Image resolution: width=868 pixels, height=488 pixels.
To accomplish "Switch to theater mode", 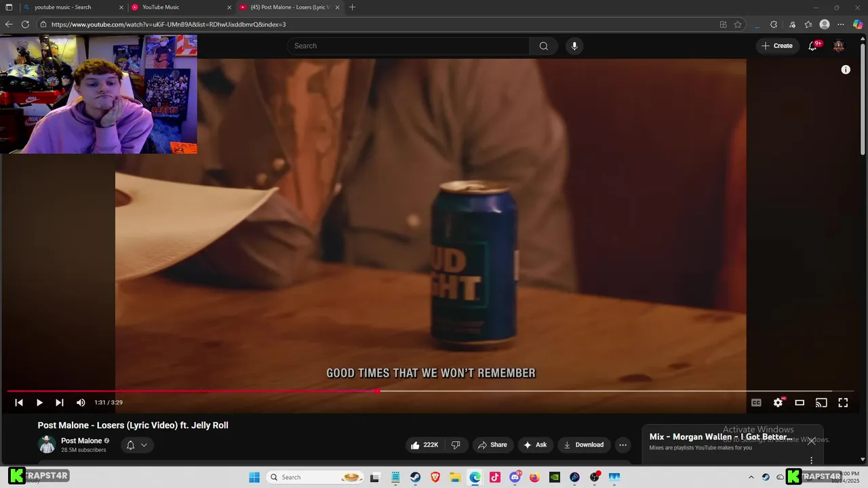I will click(800, 403).
